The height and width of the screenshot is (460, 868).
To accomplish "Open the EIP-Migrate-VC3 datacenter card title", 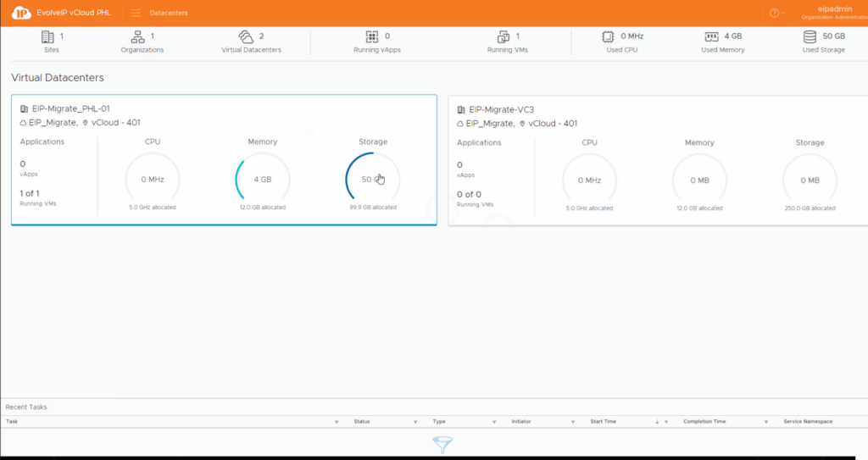I will point(502,109).
